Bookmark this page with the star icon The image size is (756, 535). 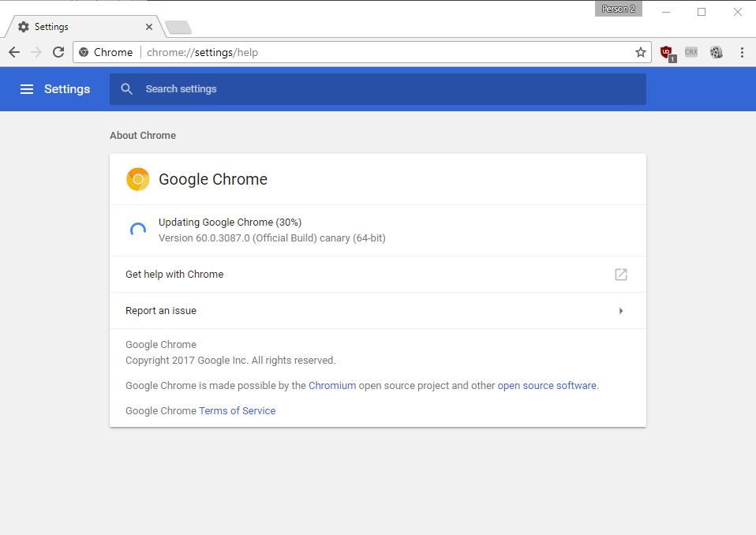[x=641, y=52]
